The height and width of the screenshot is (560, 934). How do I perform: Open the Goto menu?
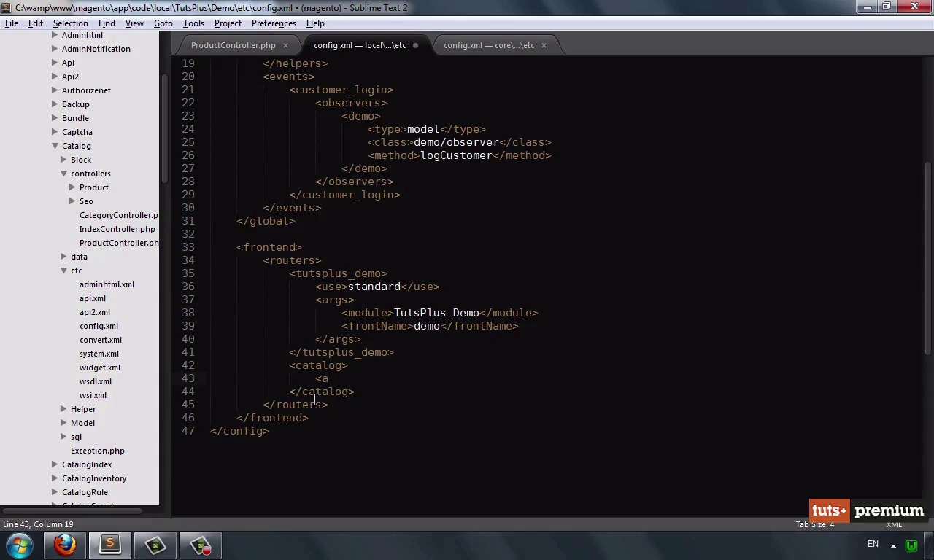pyautogui.click(x=163, y=23)
